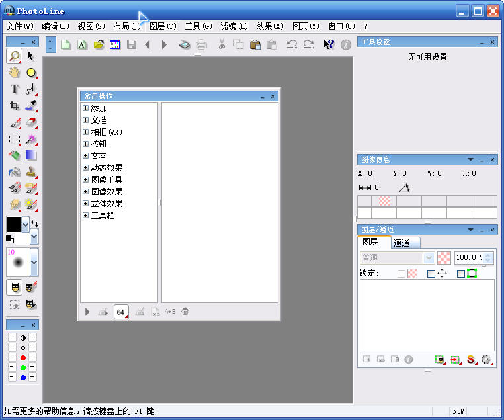Select the Eraser tool
The image size is (504, 420).
click(30, 122)
